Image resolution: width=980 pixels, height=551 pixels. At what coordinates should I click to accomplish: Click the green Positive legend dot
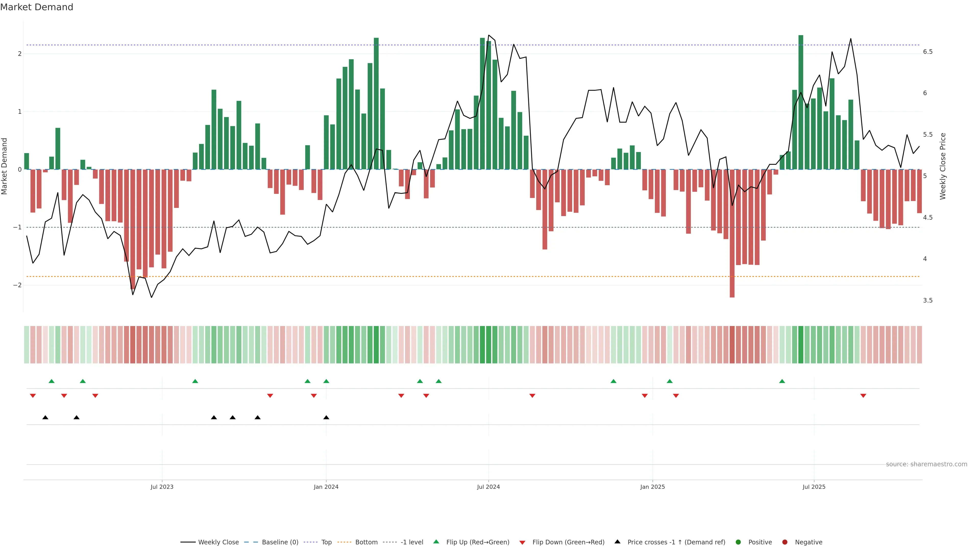click(738, 542)
